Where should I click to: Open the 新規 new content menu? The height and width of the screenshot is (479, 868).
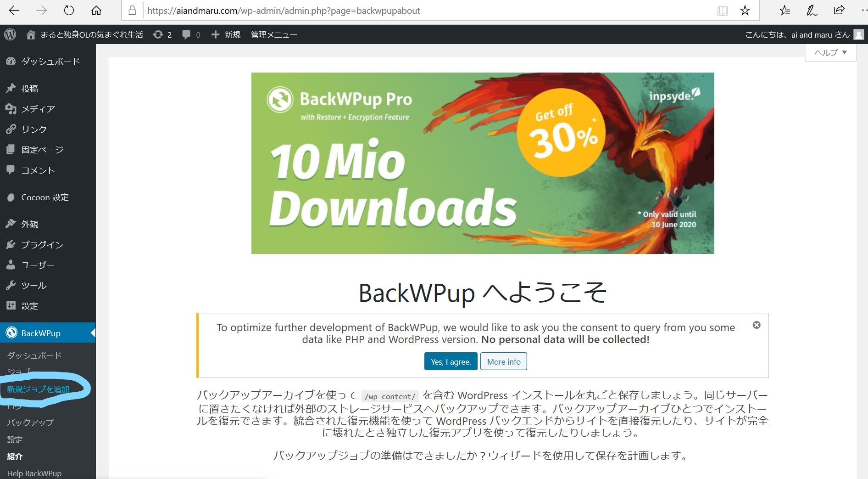(226, 34)
